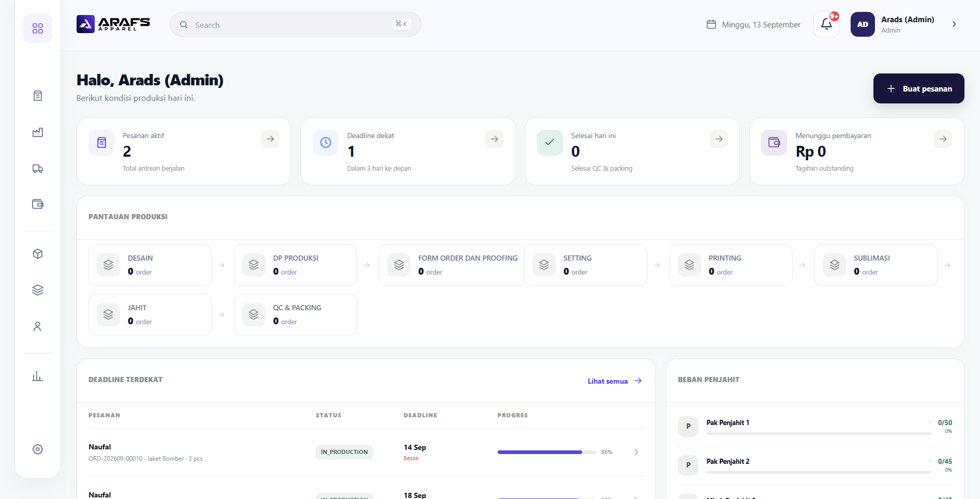This screenshot has height=499, width=980.
Task: Select the DP PRODUKSI stage card
Action: tap(295, 265)
